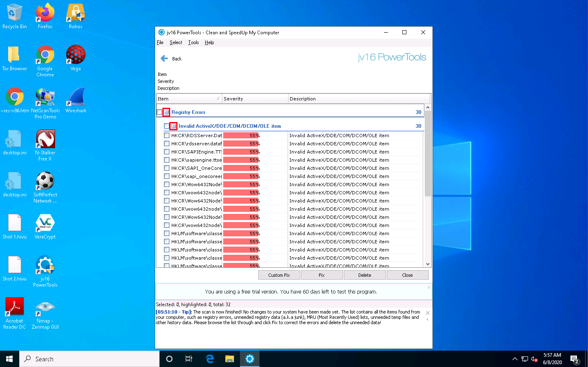Sort by the Item column header
This screenshot has width=588, height=367.
point(189,99)
